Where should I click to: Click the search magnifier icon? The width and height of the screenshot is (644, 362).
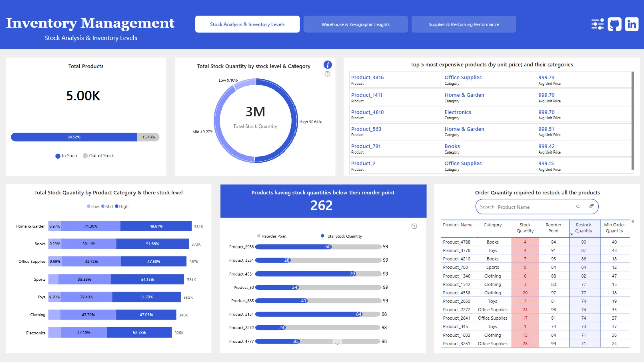tap(578, 207)
